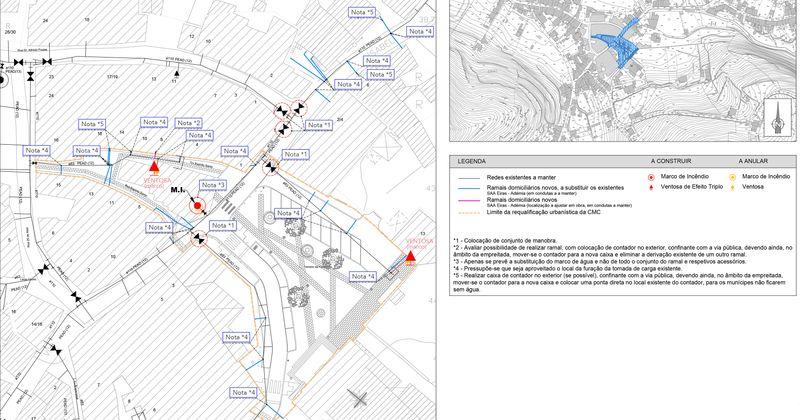Click the red Marco de Incêndio legend icon

click(x=651, y=178)
